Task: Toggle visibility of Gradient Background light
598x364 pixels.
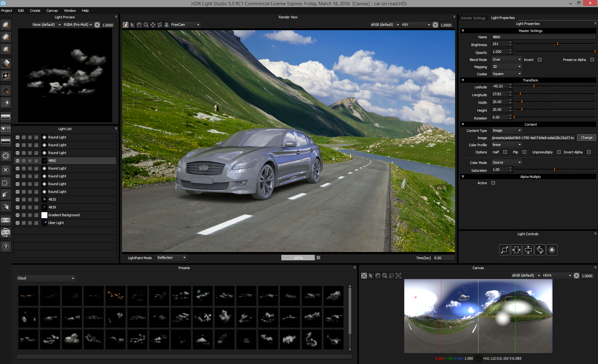Action: [x=18, y=215]
